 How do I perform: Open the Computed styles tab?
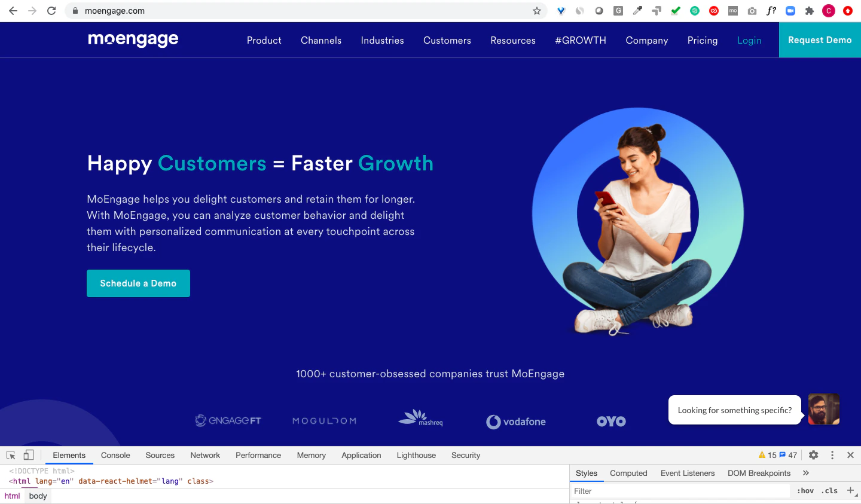pyautogui.click(x=628, y=473)
